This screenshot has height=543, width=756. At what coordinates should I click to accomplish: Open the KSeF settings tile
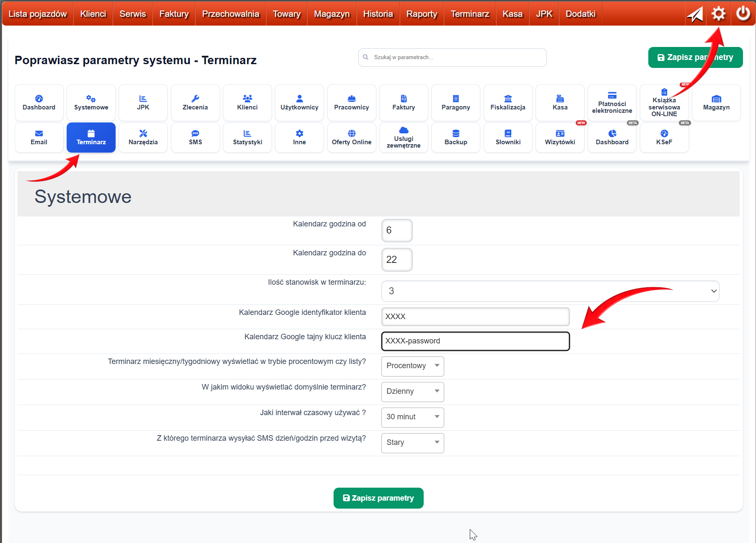coord(664,138)
